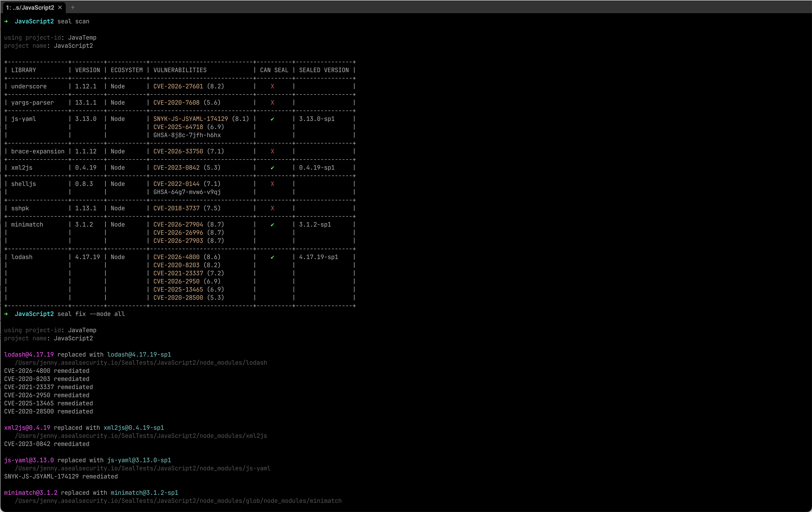Screen dimensions: 812x512
Task: Click CVE-2020-7608 vulnerability ID
Action: click(176, 103)
